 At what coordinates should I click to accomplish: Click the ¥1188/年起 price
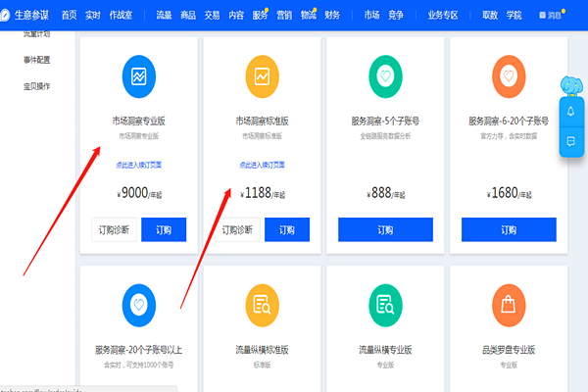(x=263, y=193)
